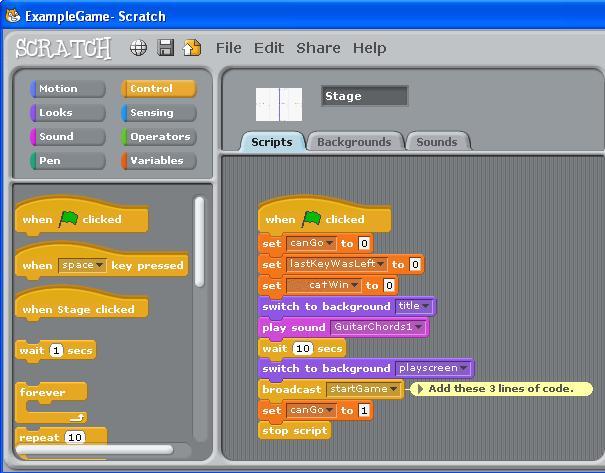Open the title background dropdown

click(x=414, y=306)
